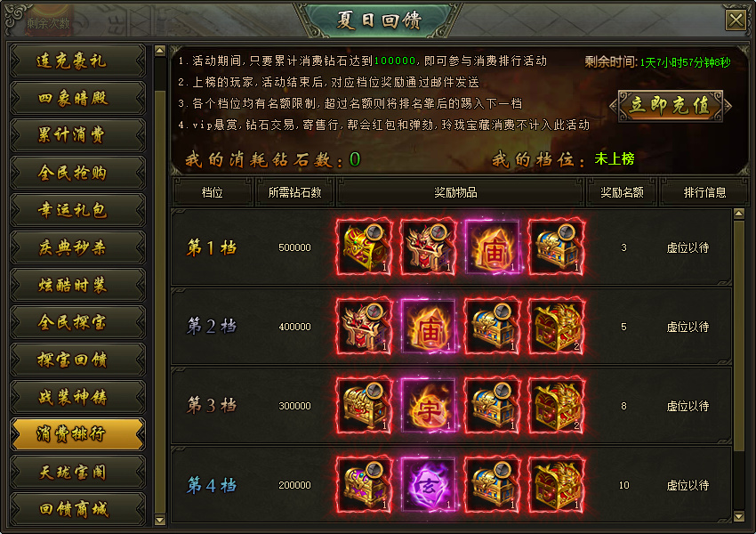Click 虚位以待 ranking info for tier 1
Viewport: 756px width, 534px height.
pyautogui.click(x=688, y=248)
